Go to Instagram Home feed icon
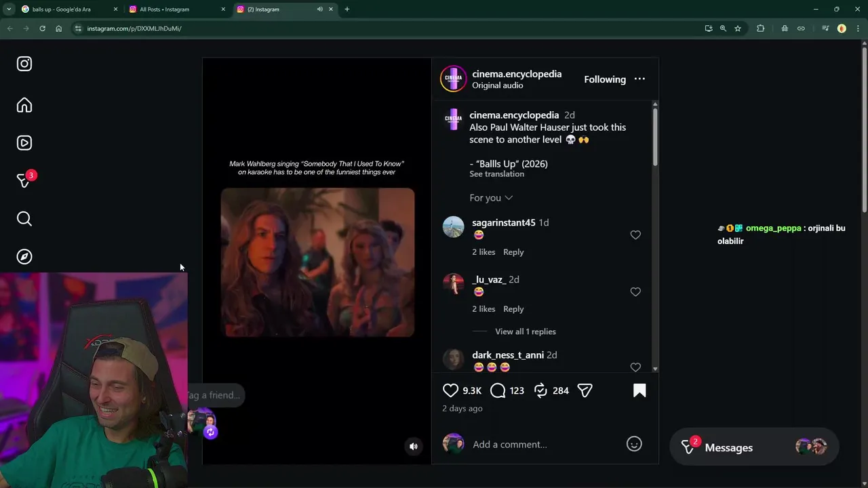868x488 pixels. pyautogui.click(x=24, y=105)
